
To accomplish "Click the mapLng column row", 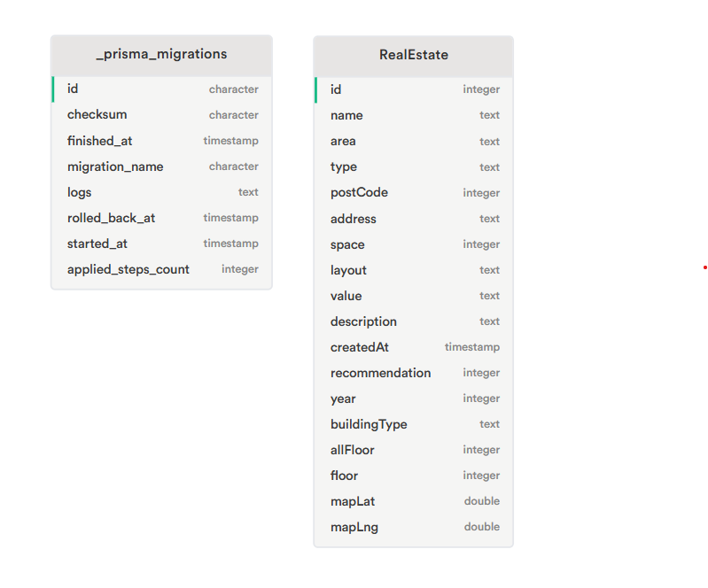I will tap(414, 527).
